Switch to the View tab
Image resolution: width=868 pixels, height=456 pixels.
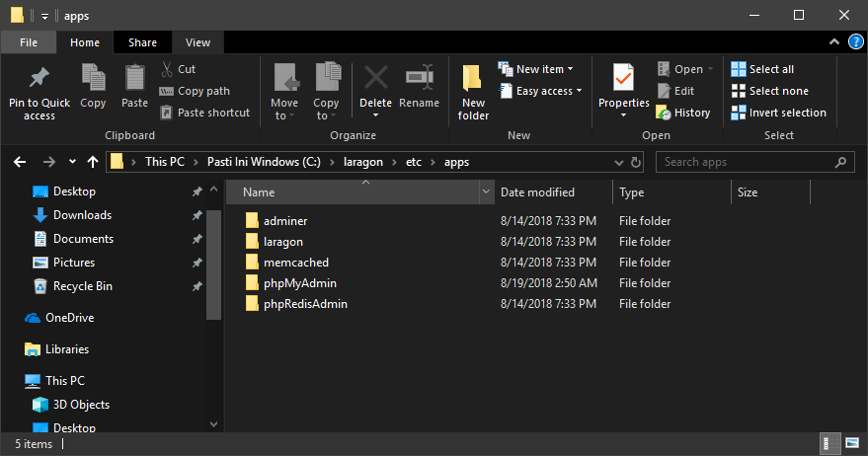pos(197,42)
